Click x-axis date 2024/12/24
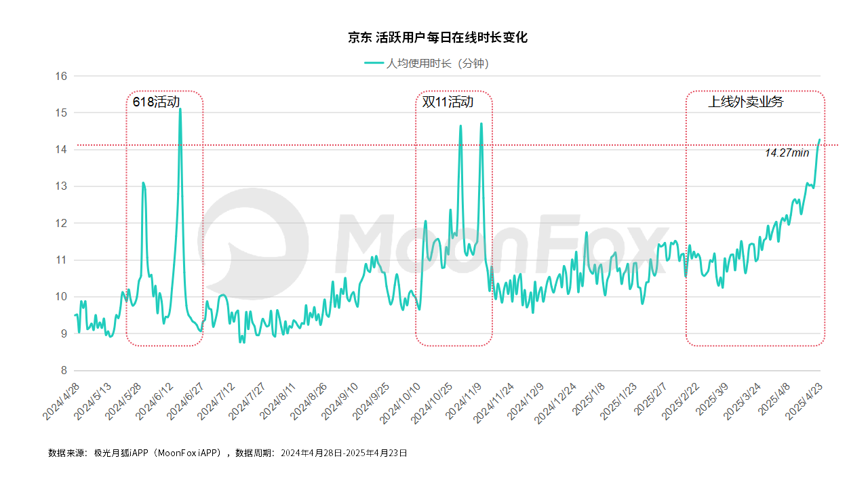The image size is (868, 488). [x=557, y=403]
